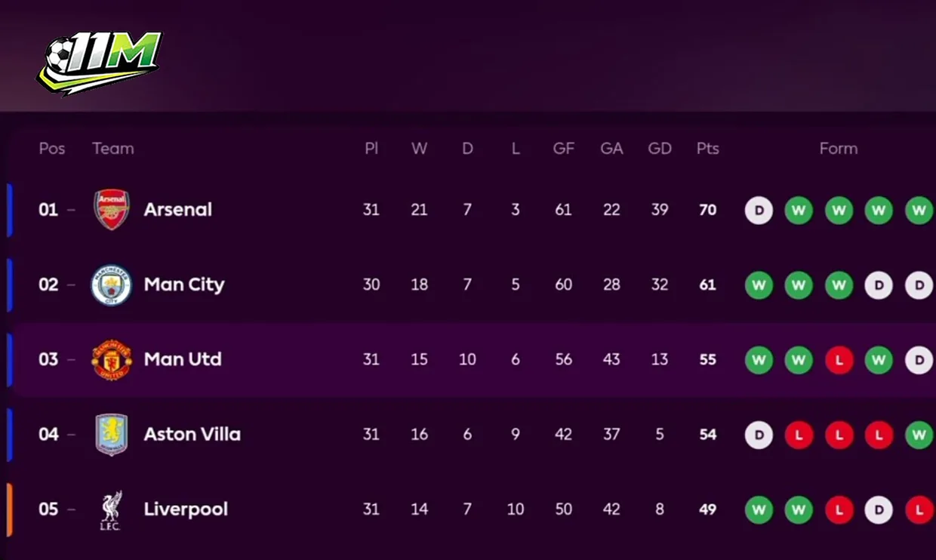936x560 pixels.
Task: Click Man Utd's red loss form badge
Action: click(839, 360)
